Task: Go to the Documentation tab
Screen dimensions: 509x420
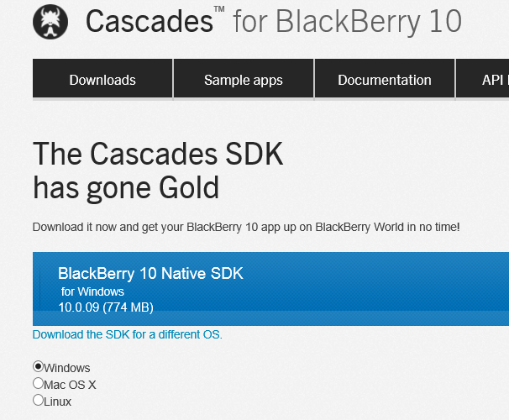Action: click(x=385, y=78)
